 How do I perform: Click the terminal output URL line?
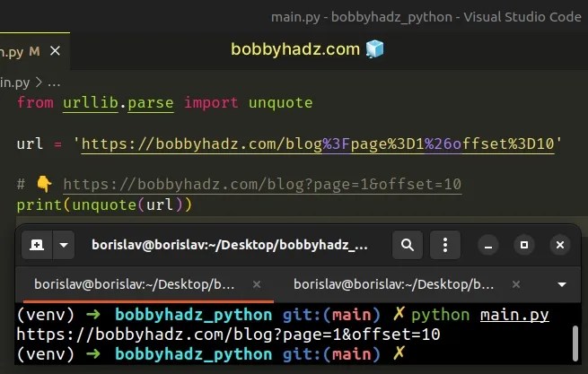coord(228,335)
